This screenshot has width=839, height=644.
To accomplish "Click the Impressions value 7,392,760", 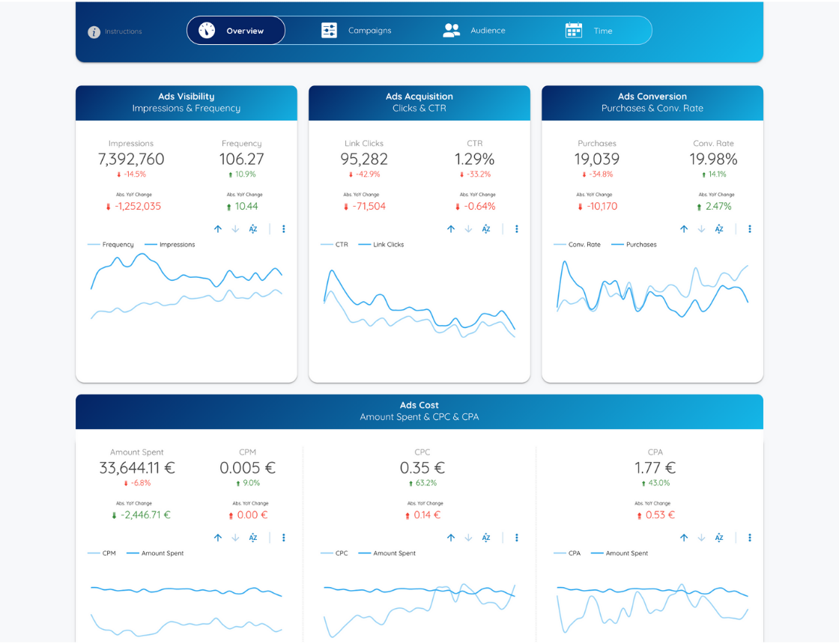I will pos(131,159).
